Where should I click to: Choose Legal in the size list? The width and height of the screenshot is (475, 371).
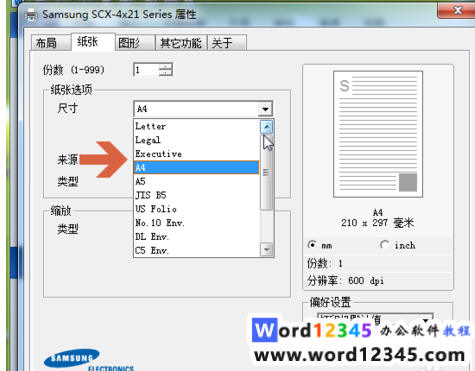click(196, 140)
